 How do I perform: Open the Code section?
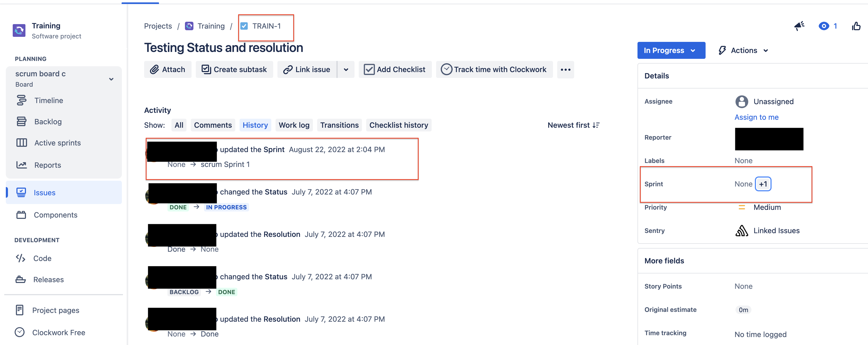coord(42,258)
